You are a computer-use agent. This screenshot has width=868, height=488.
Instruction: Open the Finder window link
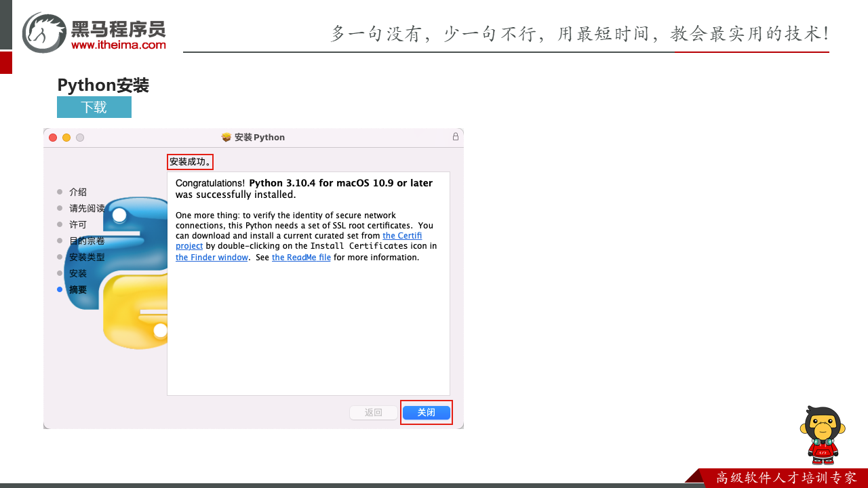212,258
